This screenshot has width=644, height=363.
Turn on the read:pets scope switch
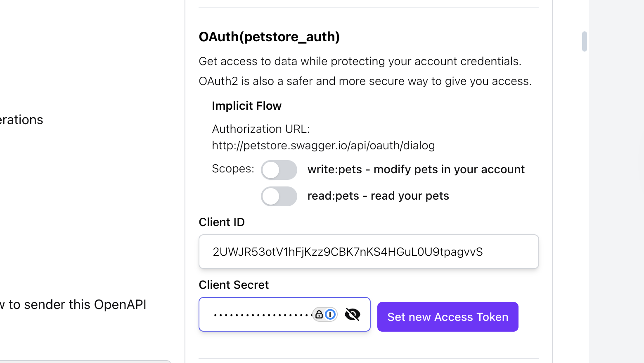point(279,196)
